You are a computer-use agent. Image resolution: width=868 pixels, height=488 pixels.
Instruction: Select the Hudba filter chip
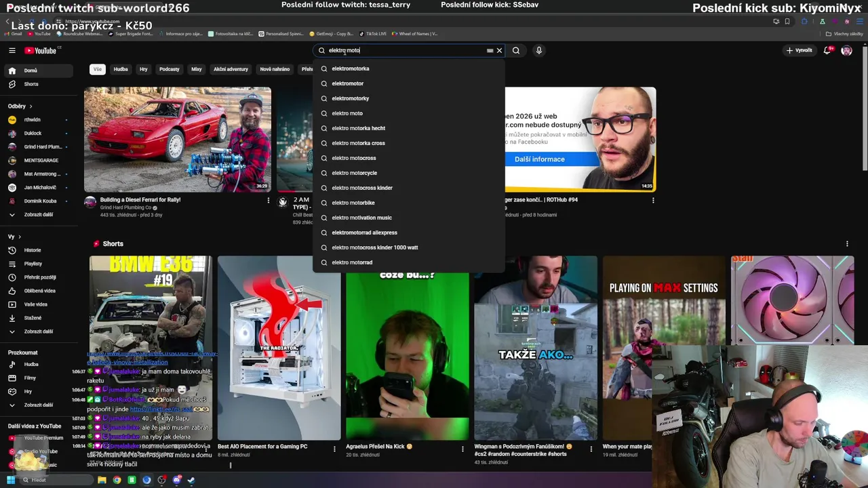tap(121, 69)
